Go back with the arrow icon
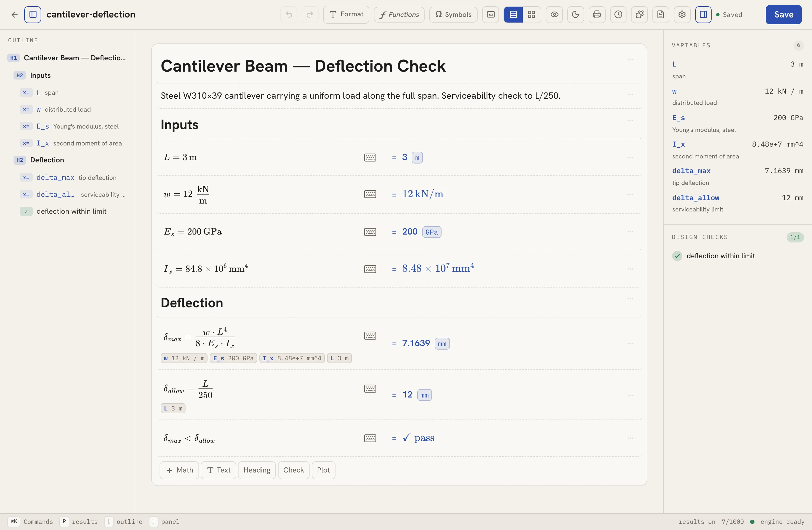 pyautogui.click(x=14, y=15)
